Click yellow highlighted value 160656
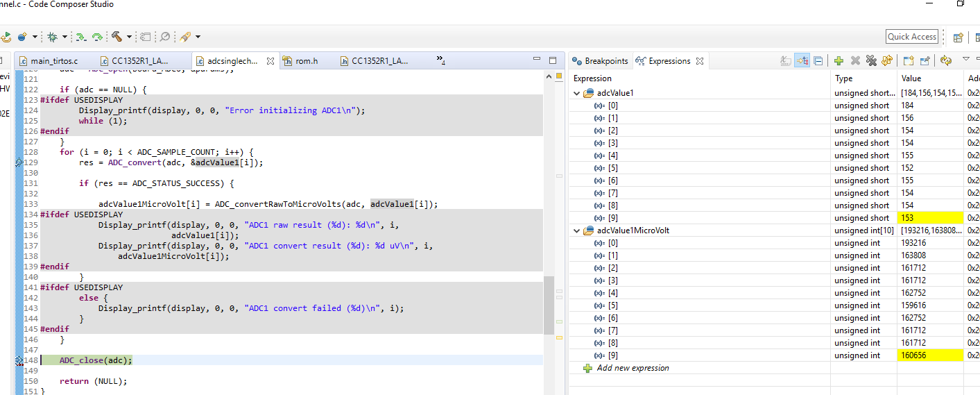 click(931, 355)
